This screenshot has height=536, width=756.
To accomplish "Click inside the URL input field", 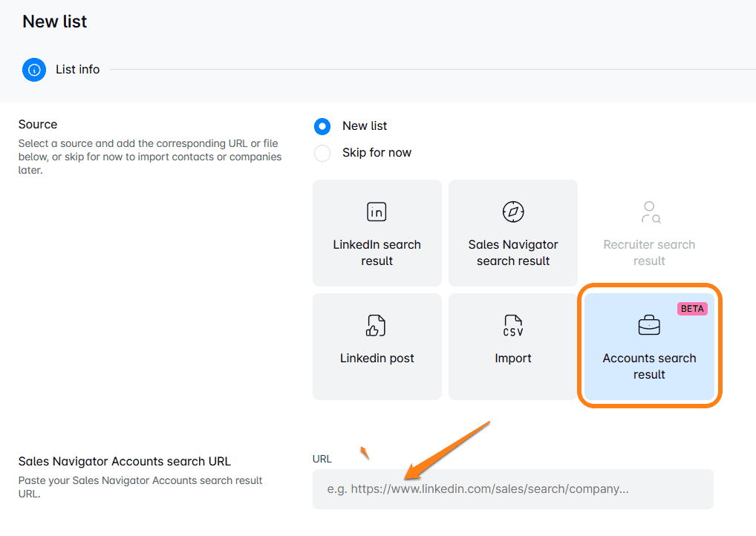I will [512, 489].
